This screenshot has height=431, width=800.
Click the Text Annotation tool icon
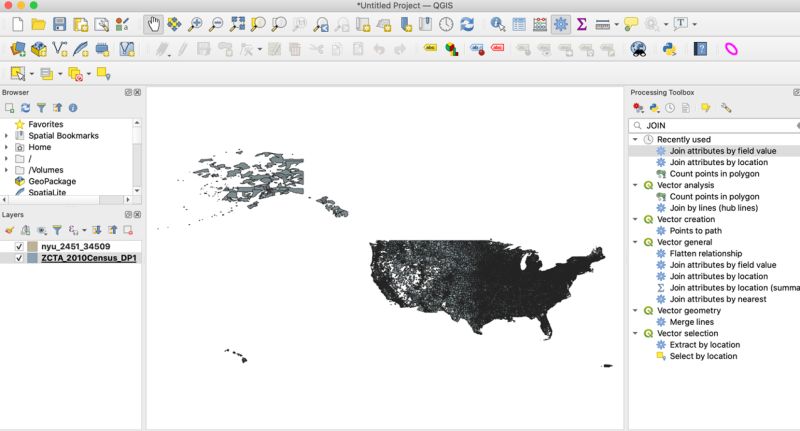point(681,23)
